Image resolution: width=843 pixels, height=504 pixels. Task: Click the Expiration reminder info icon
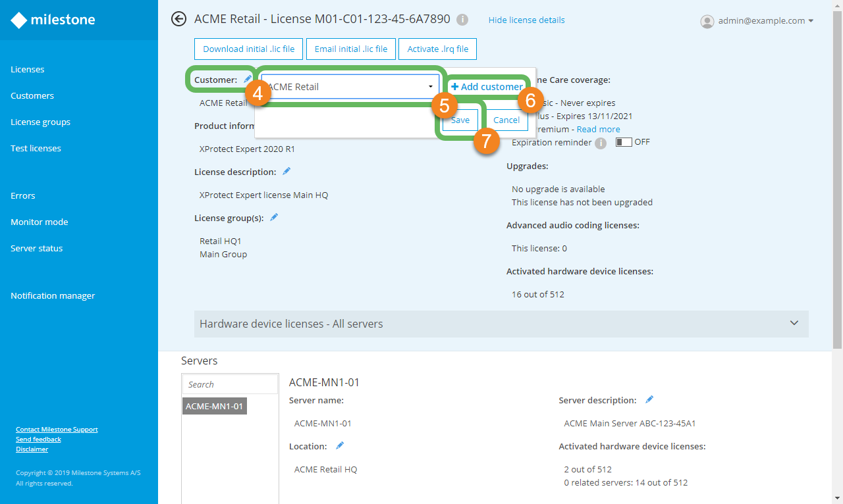pyautogui.click(x=600, y=143)
